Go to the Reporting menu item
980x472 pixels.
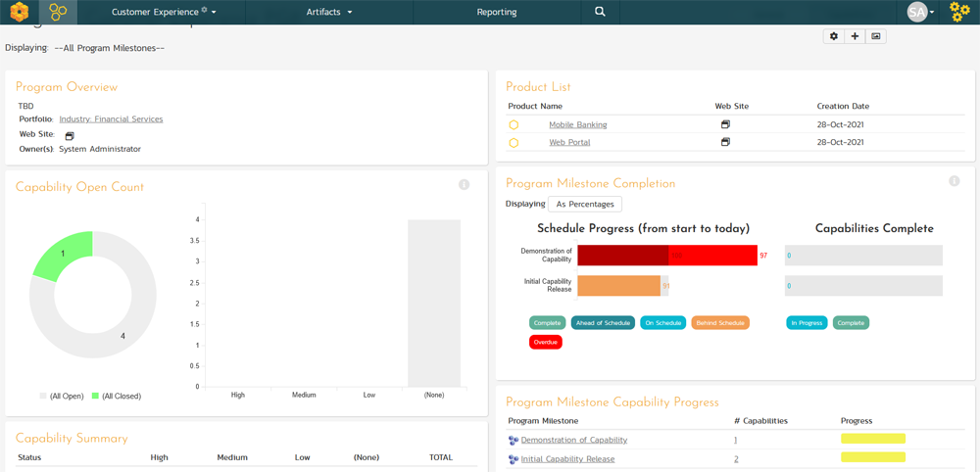click(x=496, y=13)
